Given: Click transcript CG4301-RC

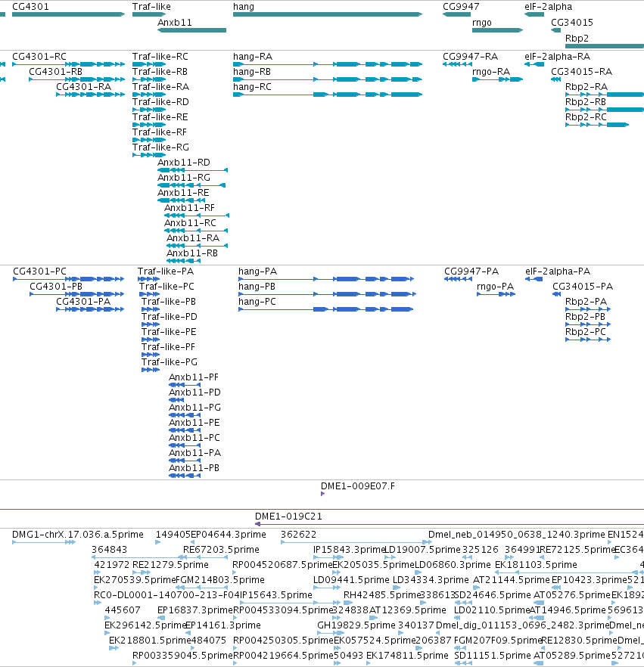Looking at the screenshot, I should (69, 64).
